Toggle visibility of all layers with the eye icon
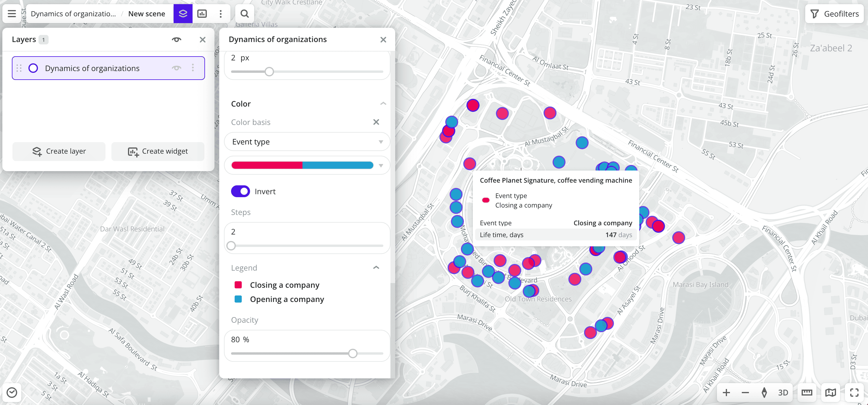 [x=177, y=39]
